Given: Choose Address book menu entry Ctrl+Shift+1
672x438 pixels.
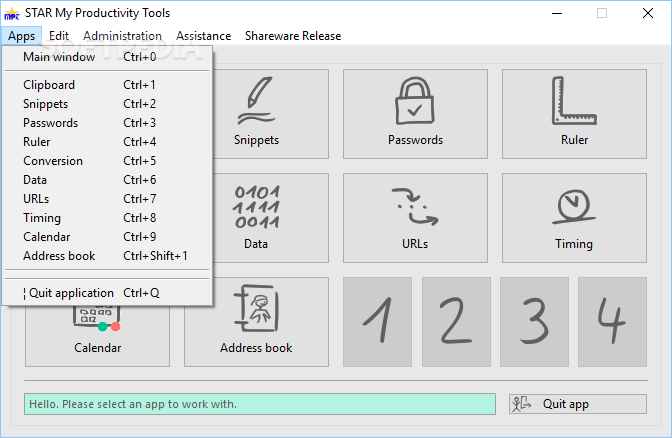Looking at the screenshot, I should click(x=107, y=256).
